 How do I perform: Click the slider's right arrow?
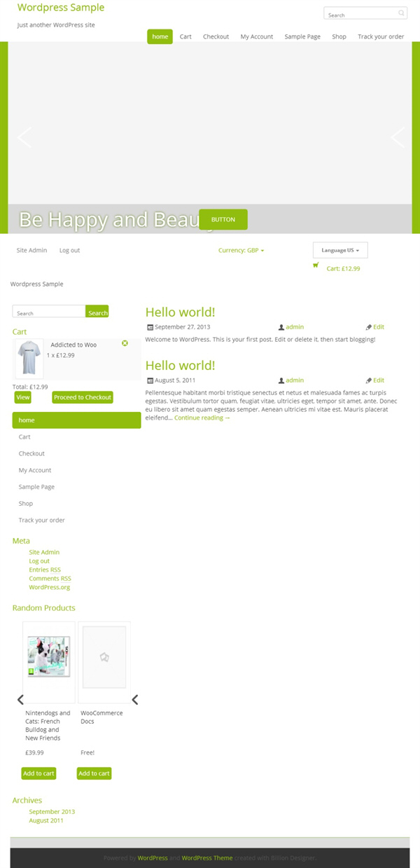pyautogui.click(x=397, y=137)
